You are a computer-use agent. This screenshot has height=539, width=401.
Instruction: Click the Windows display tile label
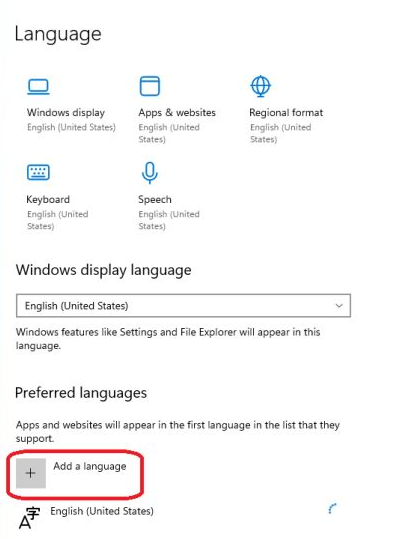[x=66, y=112]
